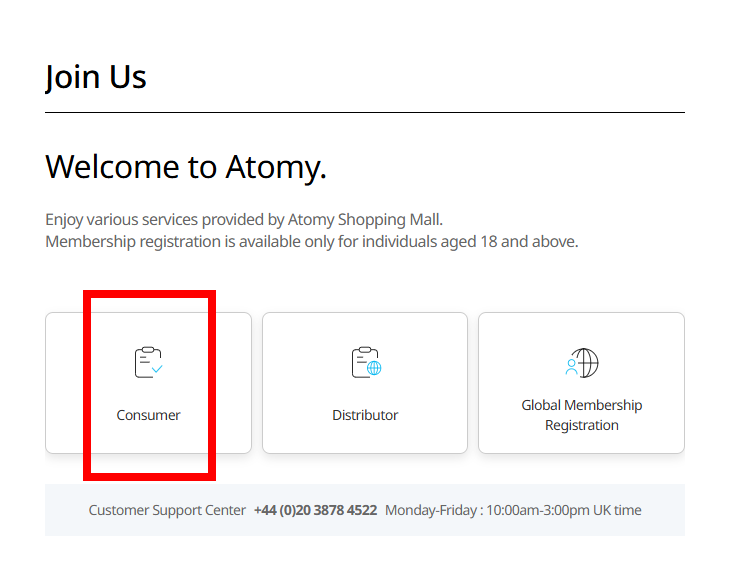
Task: Click the horizontal divider below Join Us
Action: (x=365, y=113)
